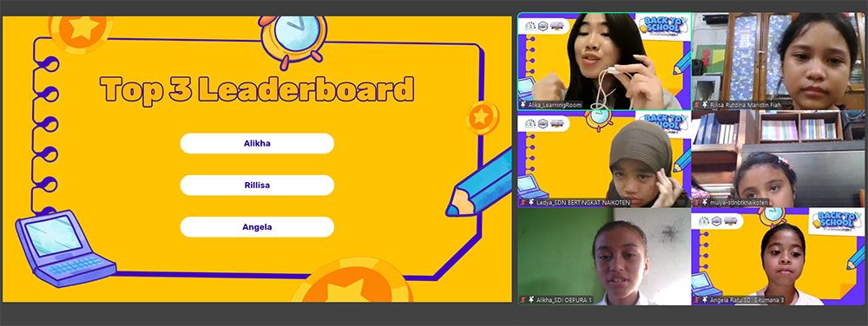The height and width of the screenshot is (326, 868).
Task: Click the muted microphone icon beside Angela Ratu's name
Action: pyautogui.click(x=697, y=300)
